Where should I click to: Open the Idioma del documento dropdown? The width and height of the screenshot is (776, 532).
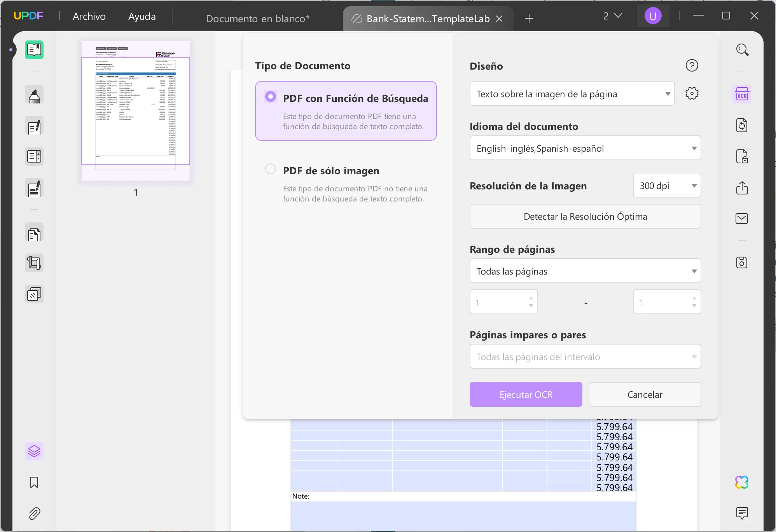pos(585,148)
